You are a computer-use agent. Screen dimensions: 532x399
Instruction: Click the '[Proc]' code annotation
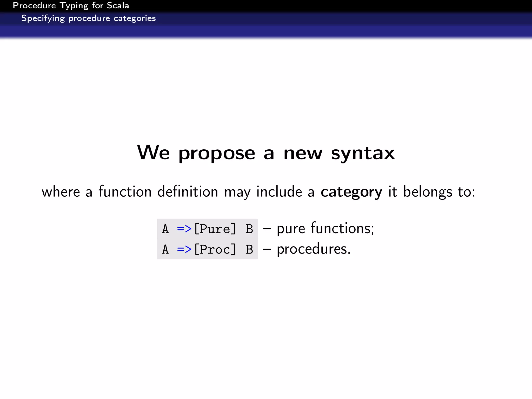point(215,249)
